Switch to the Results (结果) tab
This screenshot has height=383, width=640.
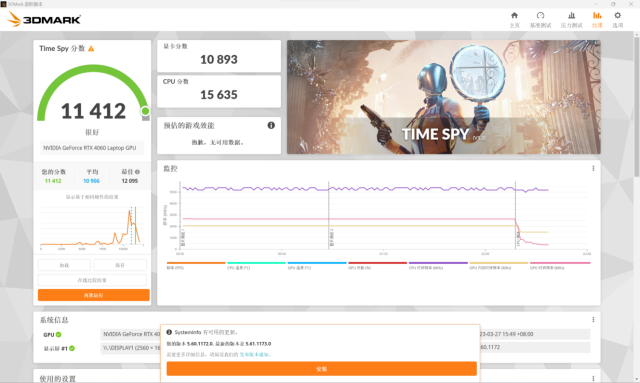[x=597, y=19]
